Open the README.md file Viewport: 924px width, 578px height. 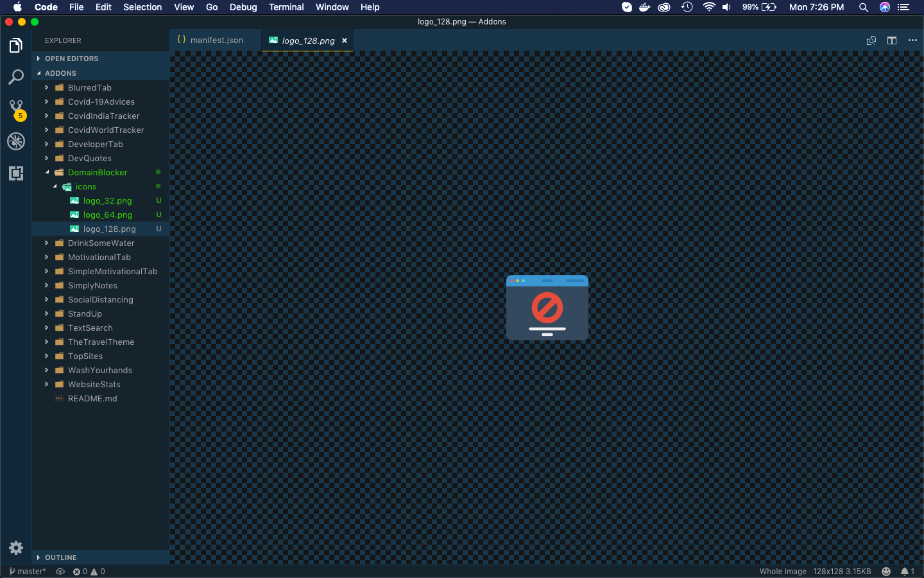pyautogui.click(x=101, y=399)
